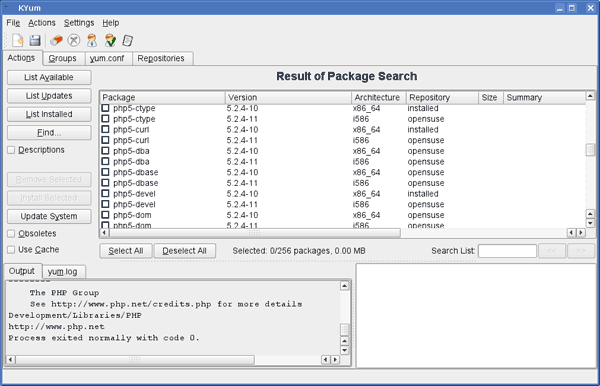This screenshot has height=386, width=600.
Task: Click package list scrollbar bottom down arrow
Action: coord(590,223)
